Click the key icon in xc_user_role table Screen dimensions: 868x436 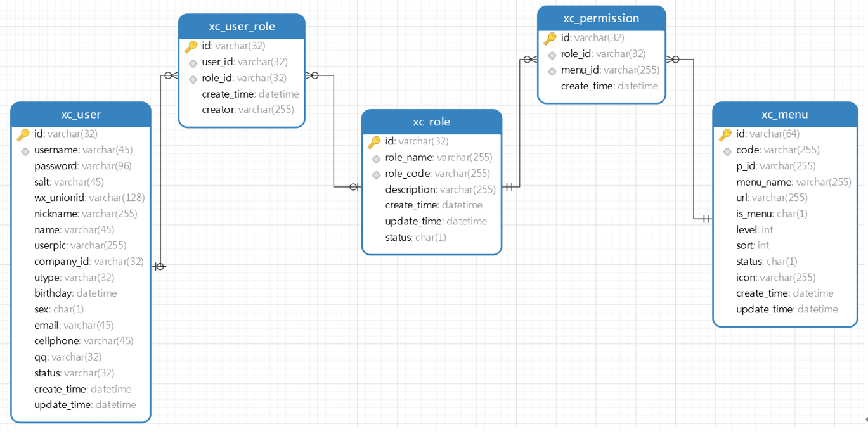[x=191, y=46]
